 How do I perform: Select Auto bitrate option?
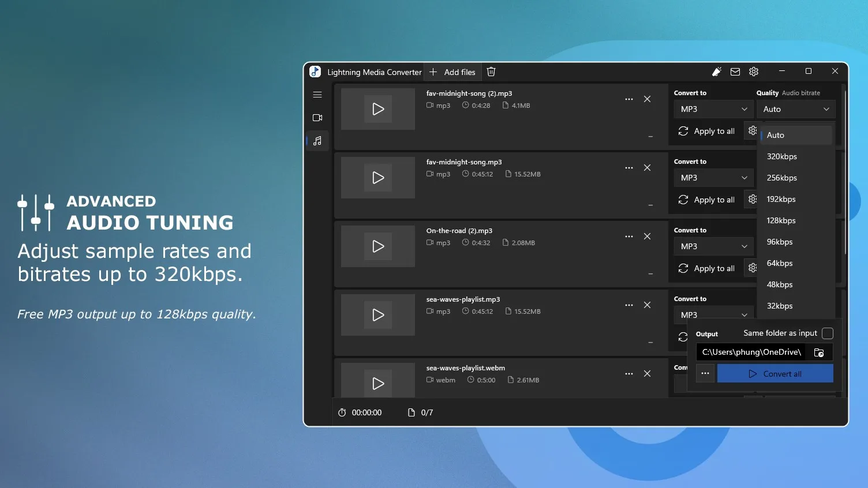point(796,135)
